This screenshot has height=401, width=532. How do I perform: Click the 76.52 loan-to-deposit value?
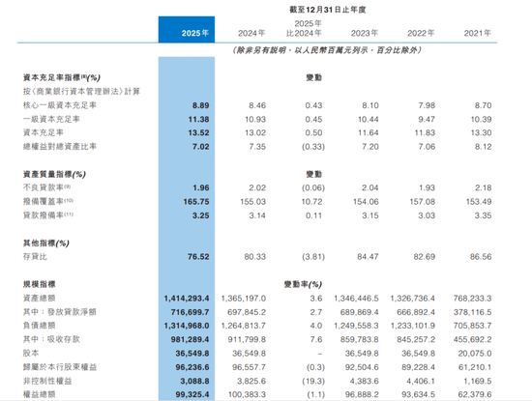tap(198, 257)
